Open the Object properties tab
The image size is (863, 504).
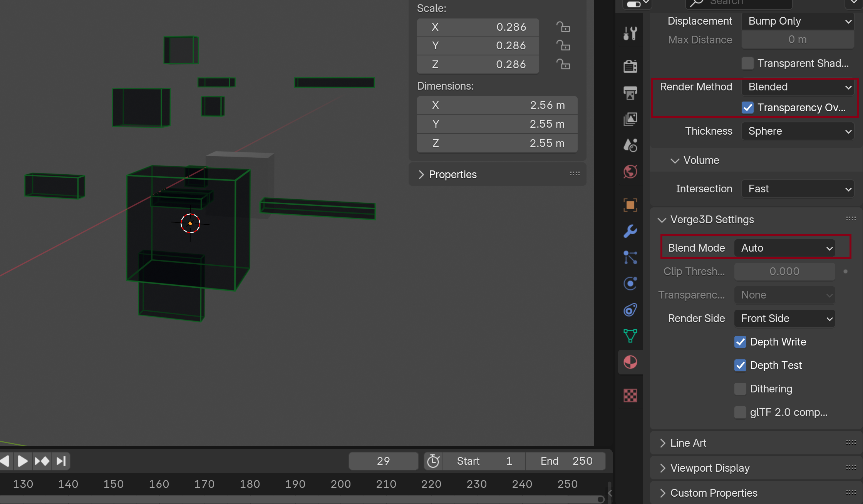pos(630,205)
